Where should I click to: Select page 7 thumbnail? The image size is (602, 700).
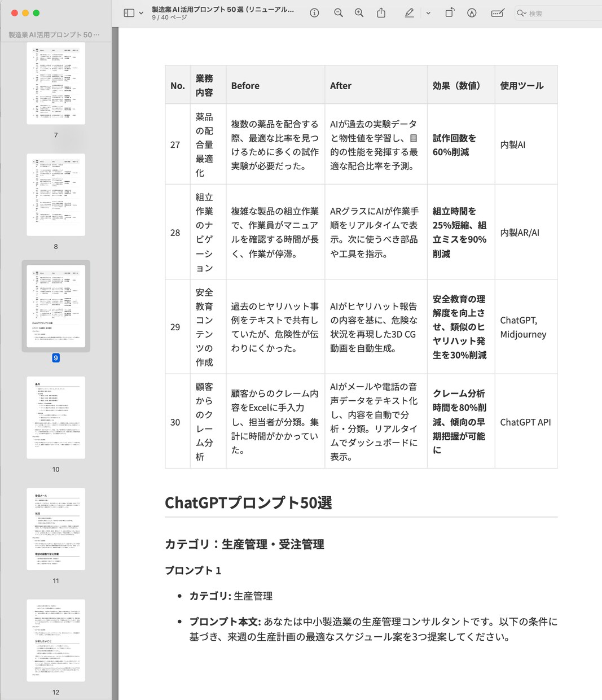[x=56, y=84]
